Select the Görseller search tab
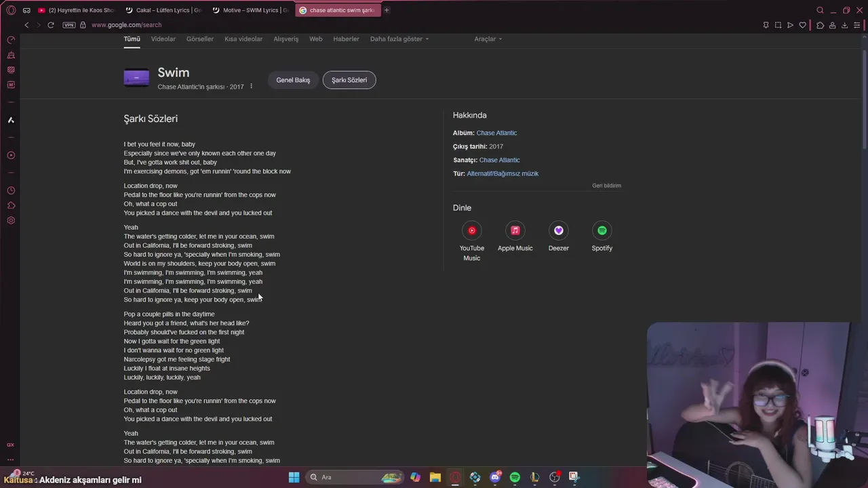Image resolution: width=868 pixels, height=488 pixels. [x=200, y=39]
